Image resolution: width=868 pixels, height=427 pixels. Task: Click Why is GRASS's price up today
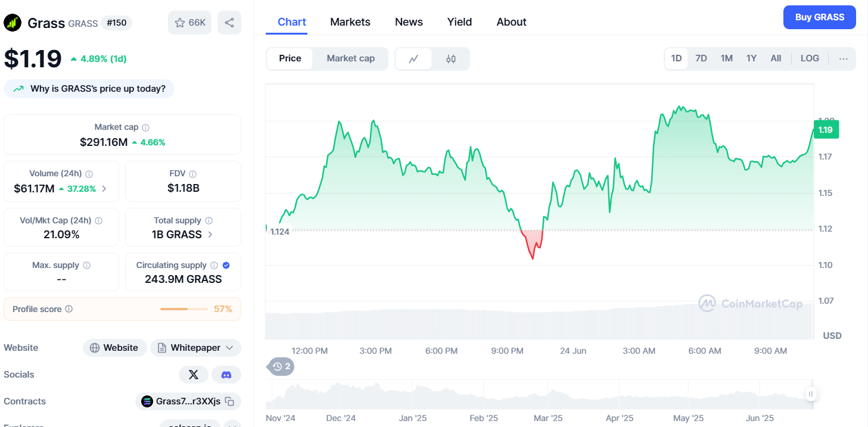89,89
